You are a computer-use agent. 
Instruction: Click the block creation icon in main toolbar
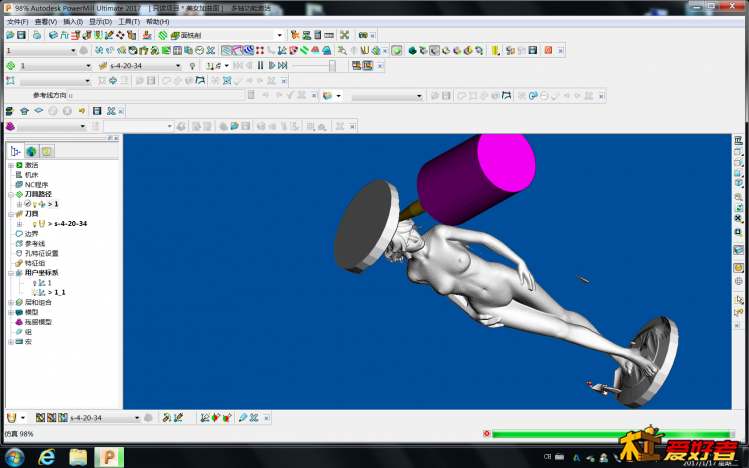[x=53, y=35]
